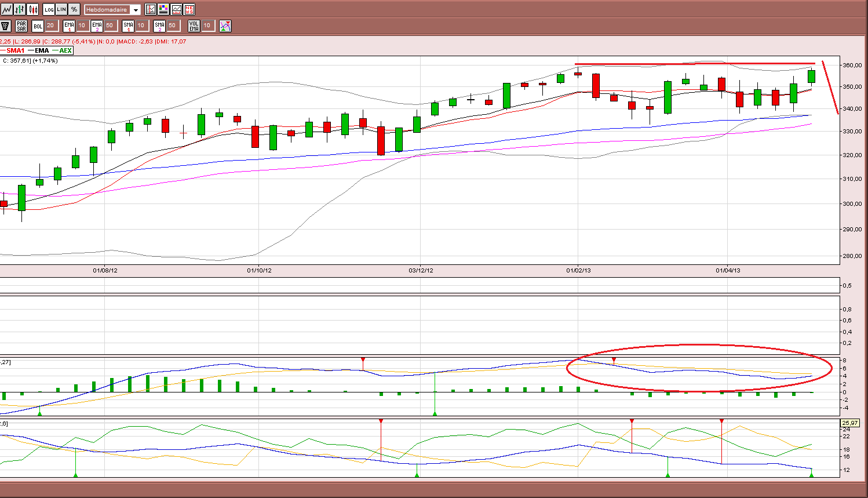Switch to line chart display

pos(6,9)
